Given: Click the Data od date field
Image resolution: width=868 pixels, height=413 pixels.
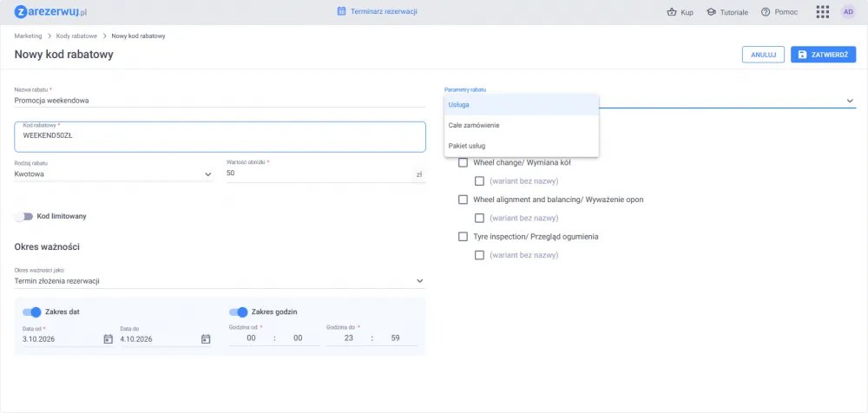Looking at the screenshot, I should click(61, 338).
